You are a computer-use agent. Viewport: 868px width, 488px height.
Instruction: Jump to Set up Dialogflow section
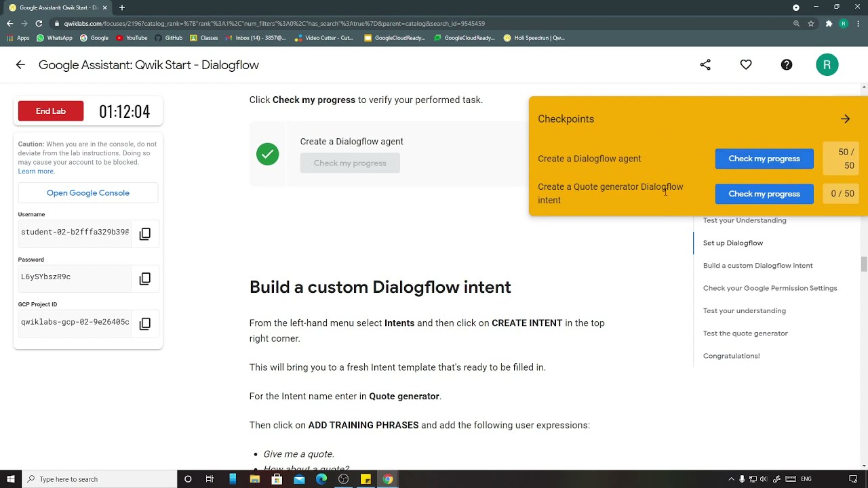(x=733, y=243)
